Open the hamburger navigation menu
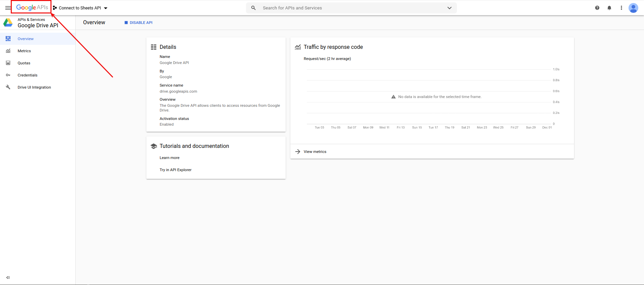The width and height of the screenshot is (644, 285). (8, 8)
